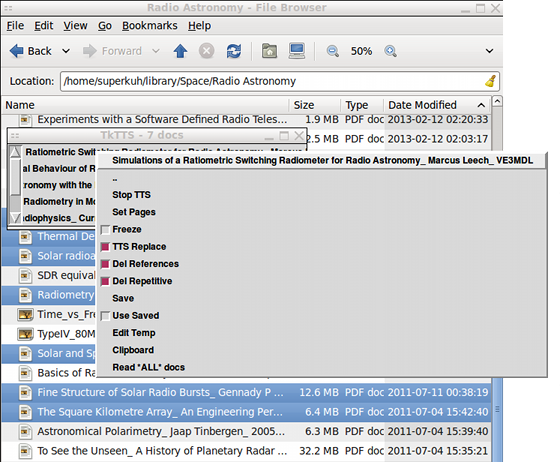The height and width of the screenshot is (462, 560).
Task: Zoom in using the magnifier plus icon
Action: [390, 51]
